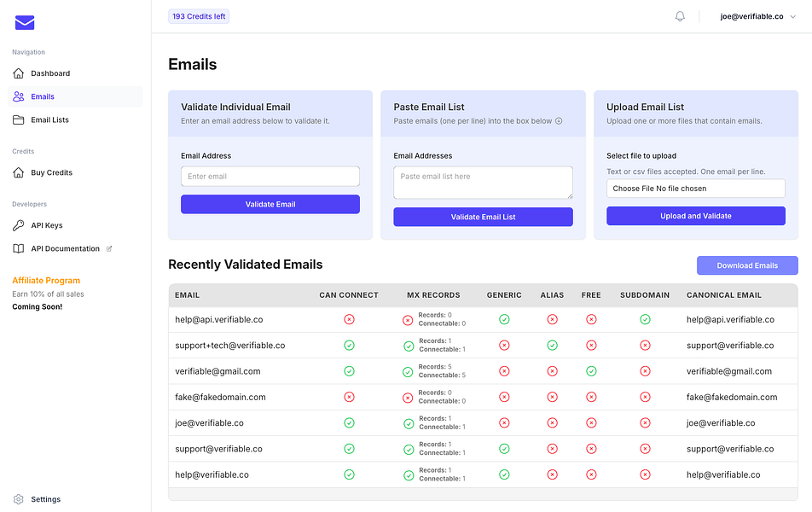Click the Paste email list textarea
The image size is (812, 512).
click(483, 183)
